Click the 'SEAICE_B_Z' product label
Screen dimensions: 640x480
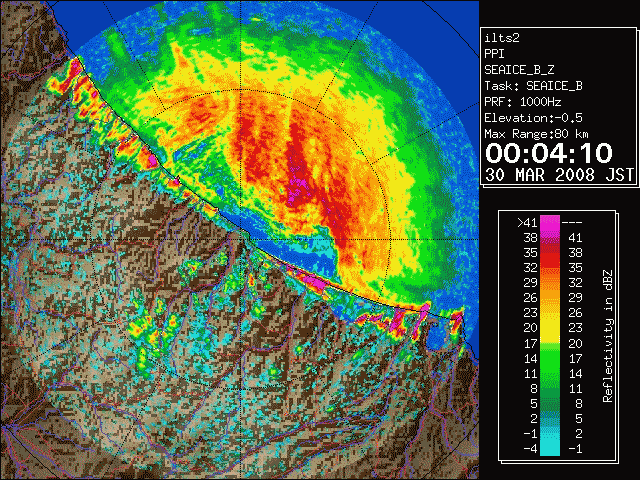pyautogui.click(x=519, y=70)
